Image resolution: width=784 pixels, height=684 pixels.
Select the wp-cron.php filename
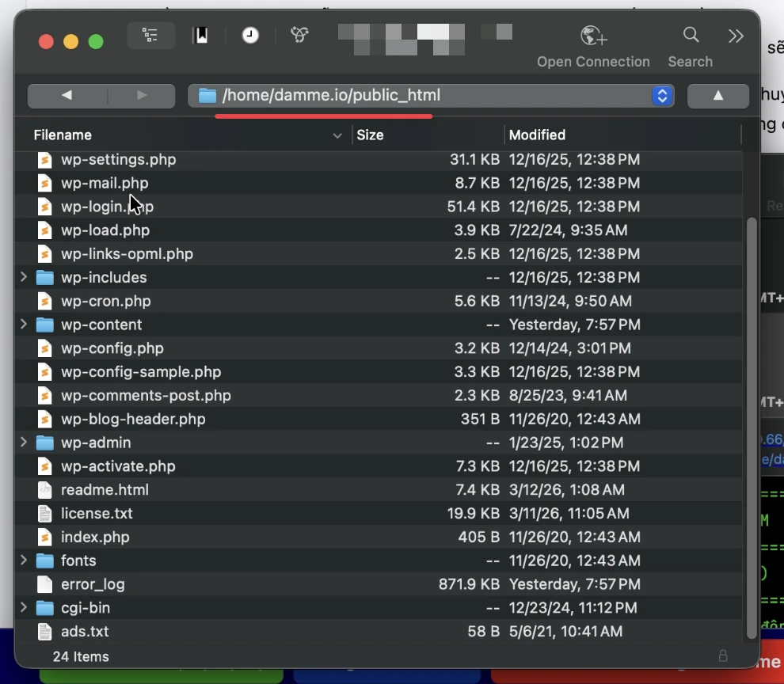(x=105, y=301)
